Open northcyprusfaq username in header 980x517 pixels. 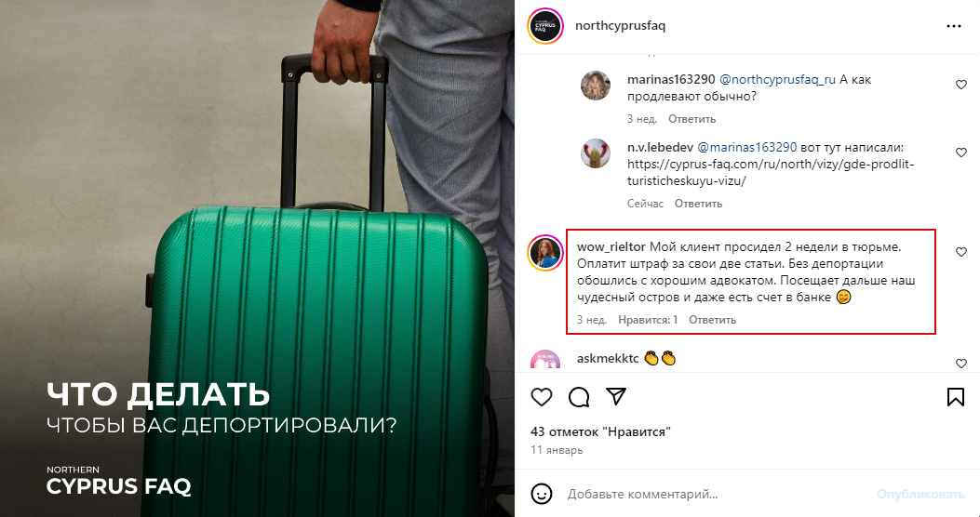(x=620, y=26)
